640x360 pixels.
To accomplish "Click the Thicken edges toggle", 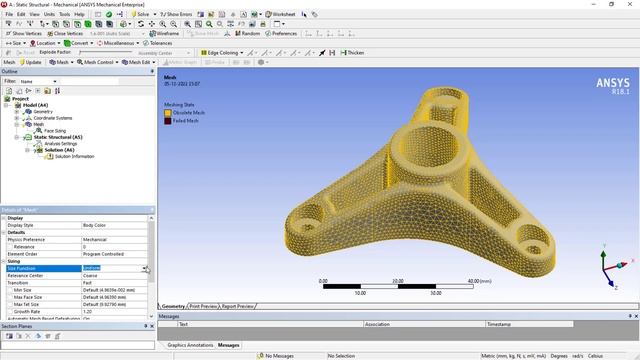I will [x=352, y=53].
